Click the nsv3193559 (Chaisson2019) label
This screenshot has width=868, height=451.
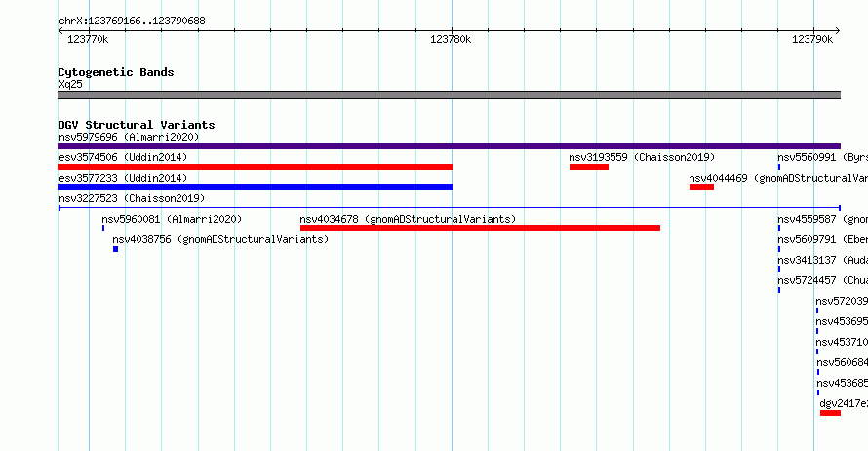[x=642, y=157]
